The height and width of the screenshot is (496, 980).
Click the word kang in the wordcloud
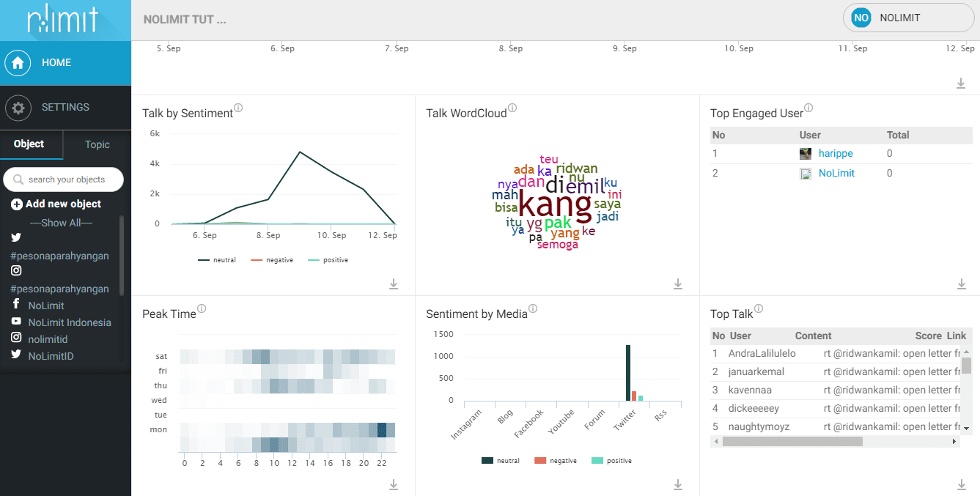555,207
